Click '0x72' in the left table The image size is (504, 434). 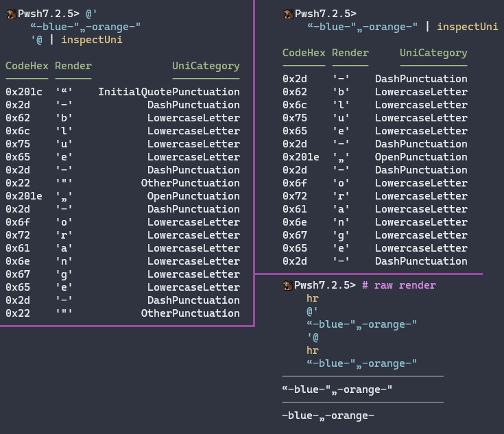pos(18,235)
